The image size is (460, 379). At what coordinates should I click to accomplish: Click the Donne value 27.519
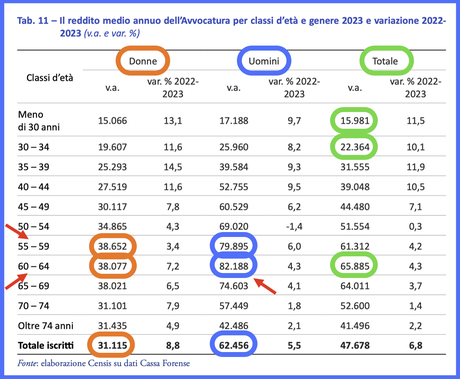click(112, 187)
